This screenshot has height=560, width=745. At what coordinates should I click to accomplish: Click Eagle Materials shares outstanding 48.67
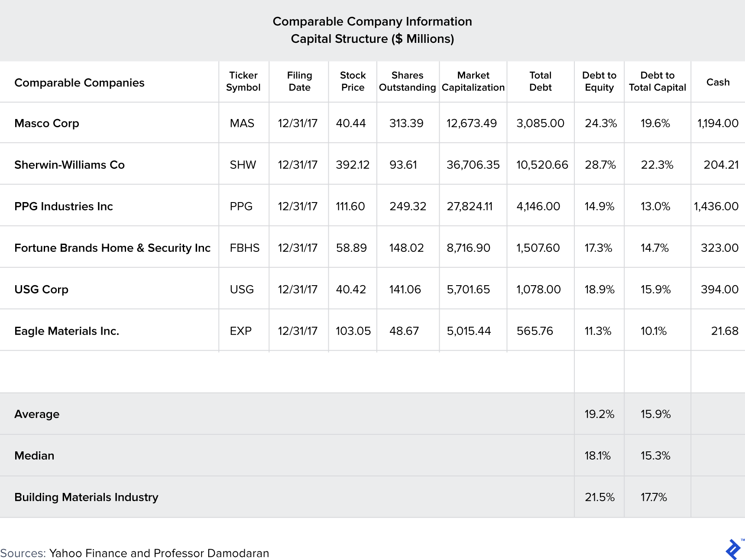(x=404, y=331)
